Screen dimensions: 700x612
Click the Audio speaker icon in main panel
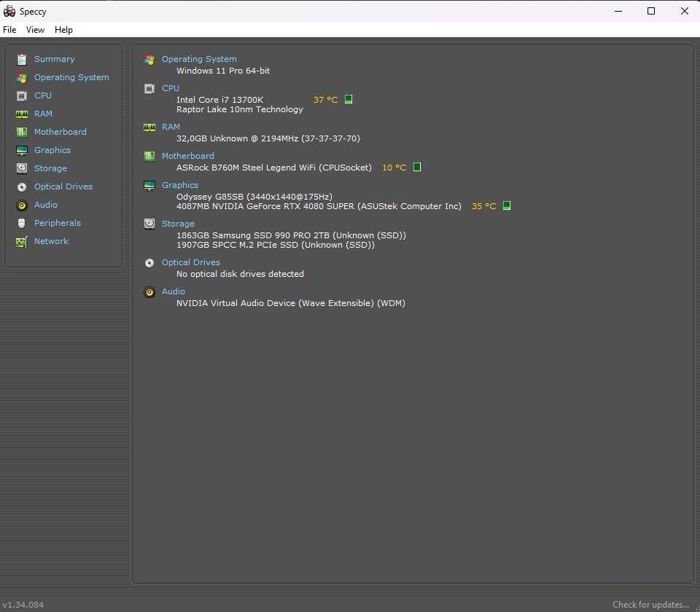tap(149, 291)
